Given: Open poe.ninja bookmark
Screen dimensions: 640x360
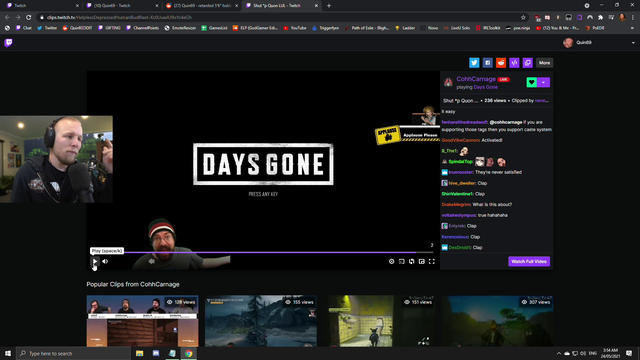Looking at the screenshot, I should click(x=518, y=28).
